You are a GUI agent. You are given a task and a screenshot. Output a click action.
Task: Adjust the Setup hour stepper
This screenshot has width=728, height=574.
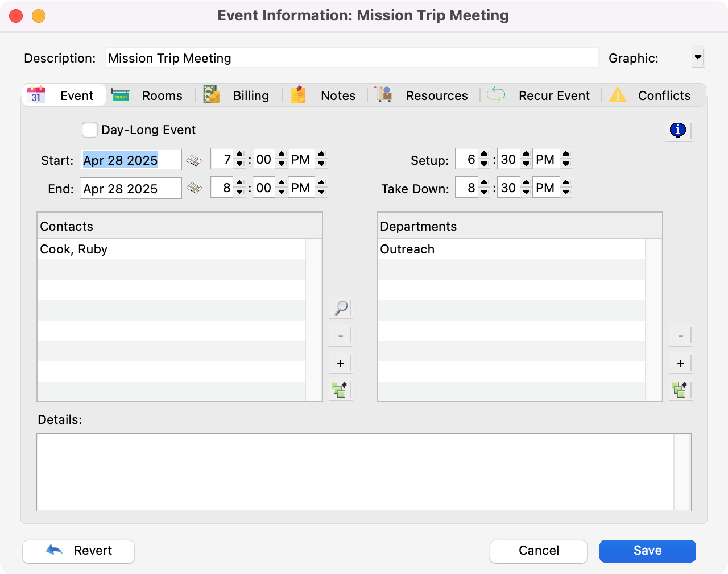coord(484,160)
